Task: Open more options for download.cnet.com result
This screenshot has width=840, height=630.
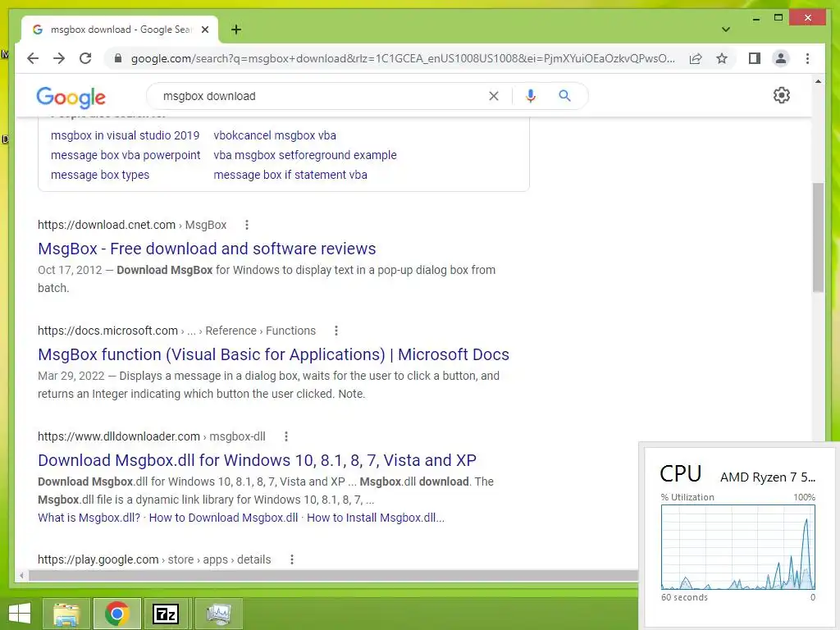Action: pyautogui.click(x=246, y=225)
